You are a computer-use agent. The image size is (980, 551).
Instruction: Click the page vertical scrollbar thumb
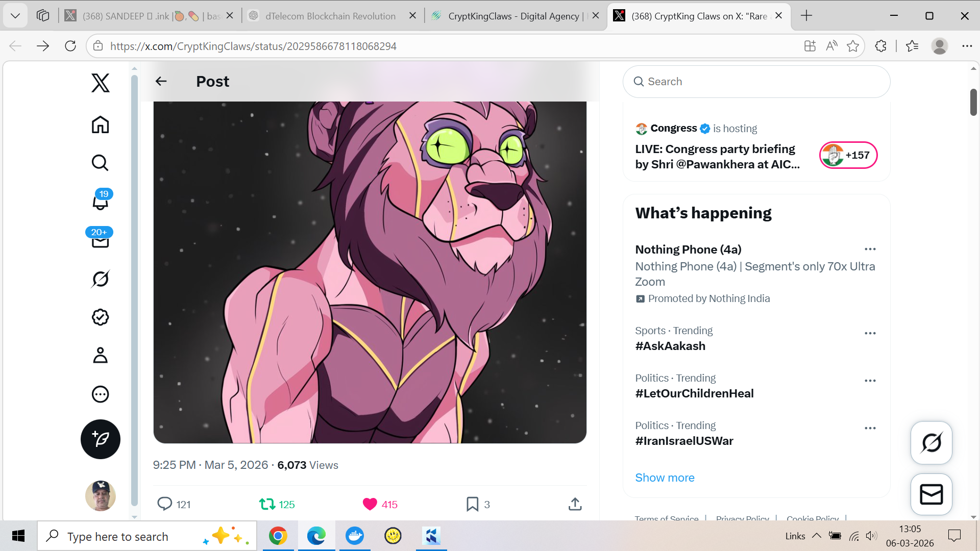click(973, 102)
